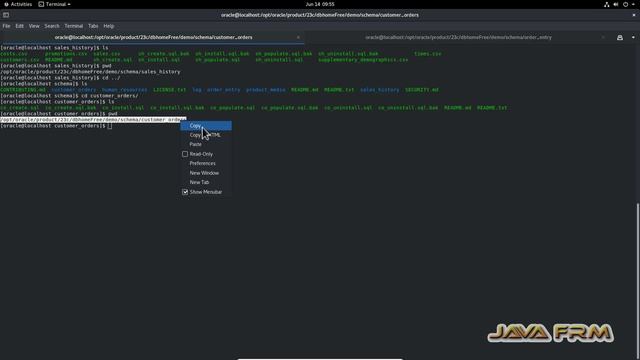Image resolution: width=640 pixels, height=360 pixels.
Task: Open the File menu
Action: coord(7,26)
